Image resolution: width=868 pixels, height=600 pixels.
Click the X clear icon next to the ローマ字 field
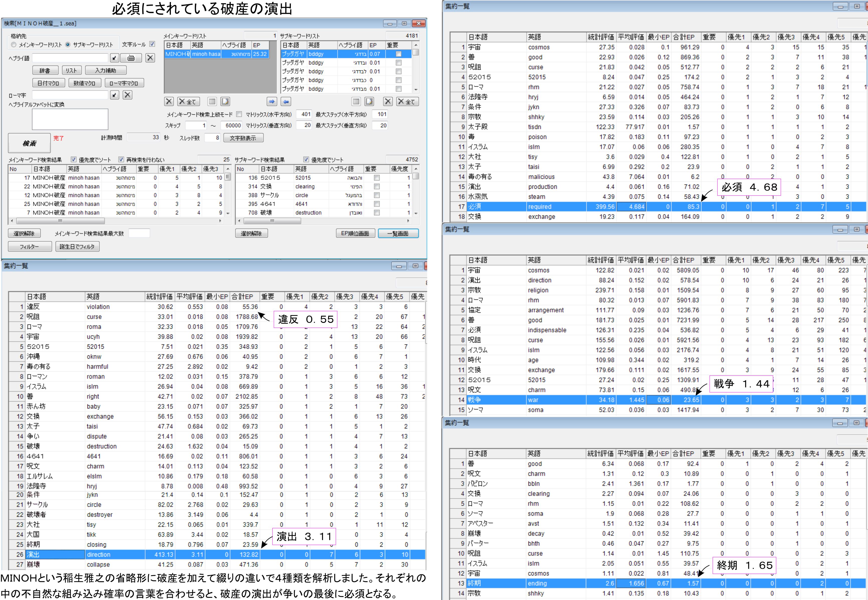click(128, 95)
